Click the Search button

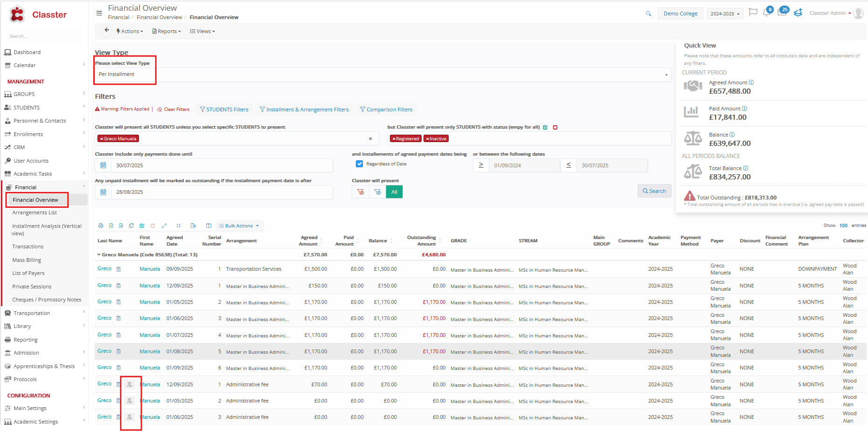654,191
